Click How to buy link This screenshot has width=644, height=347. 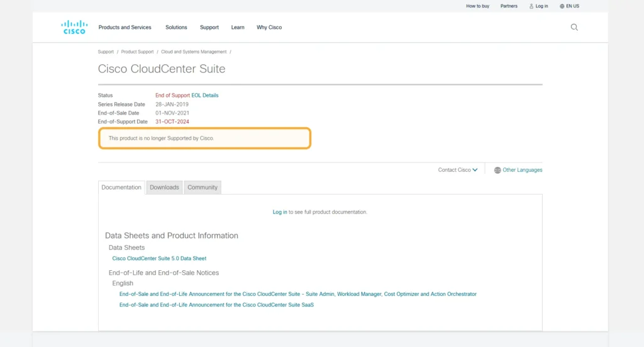coord(477,6)
